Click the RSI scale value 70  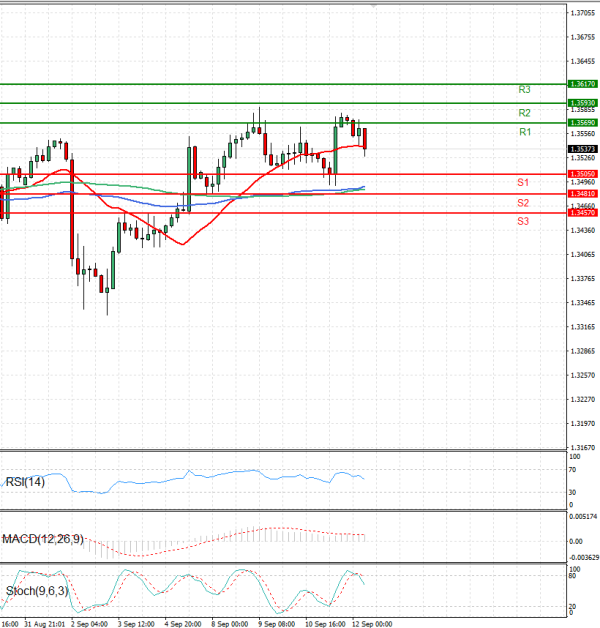[572, 469]
